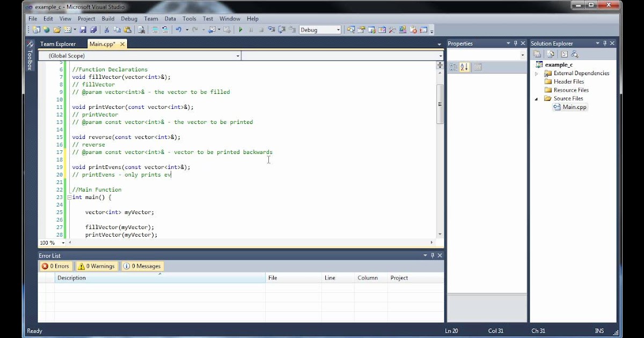This screenshot has height=338, width=644.
Task: Comment out the selected lines icon
Action: pyautogui.click(x=155, y=30)
